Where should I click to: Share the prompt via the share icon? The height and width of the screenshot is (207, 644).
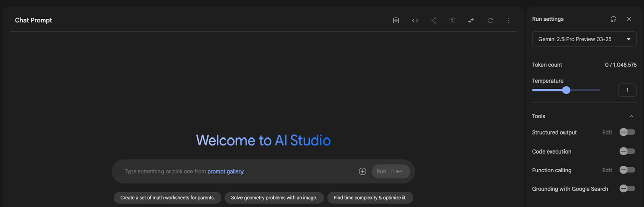(434, 20)
